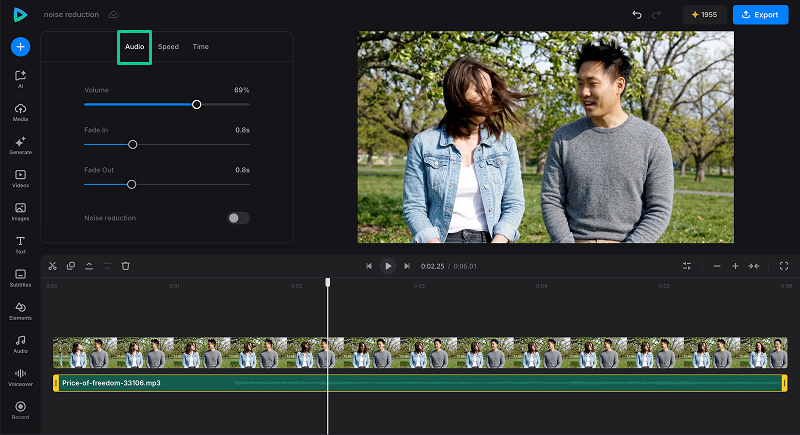Viewport: 800px width, 435px height.
Task: Click the 0:01 timeline ruler mark
Action: [x=174, y=286]
